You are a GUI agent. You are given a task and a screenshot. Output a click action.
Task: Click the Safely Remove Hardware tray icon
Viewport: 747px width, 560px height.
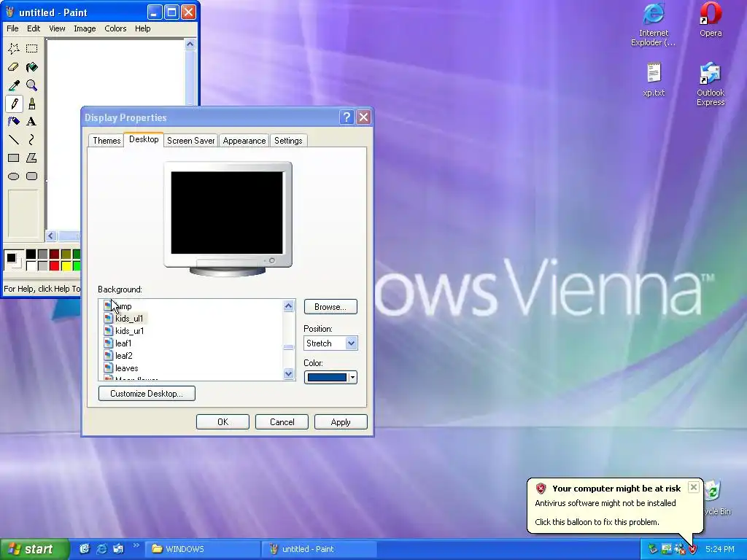click(x=653, y=549)
